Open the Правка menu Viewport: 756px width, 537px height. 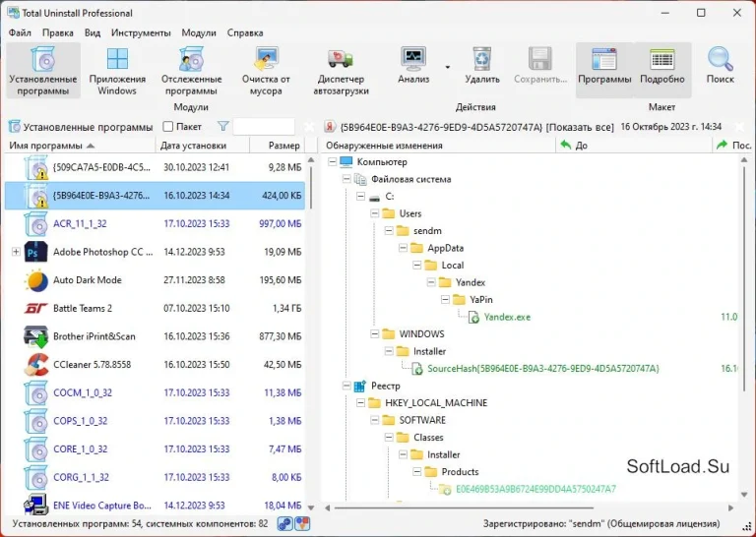point(58,32)
